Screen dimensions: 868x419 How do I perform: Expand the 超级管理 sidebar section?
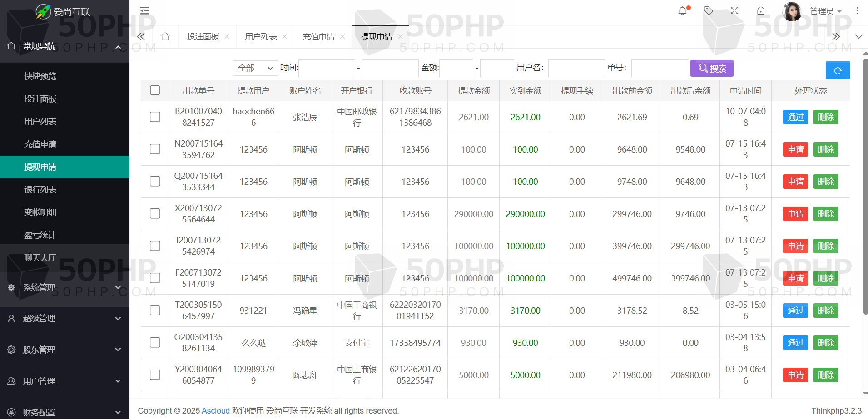(x=64, y=319)
